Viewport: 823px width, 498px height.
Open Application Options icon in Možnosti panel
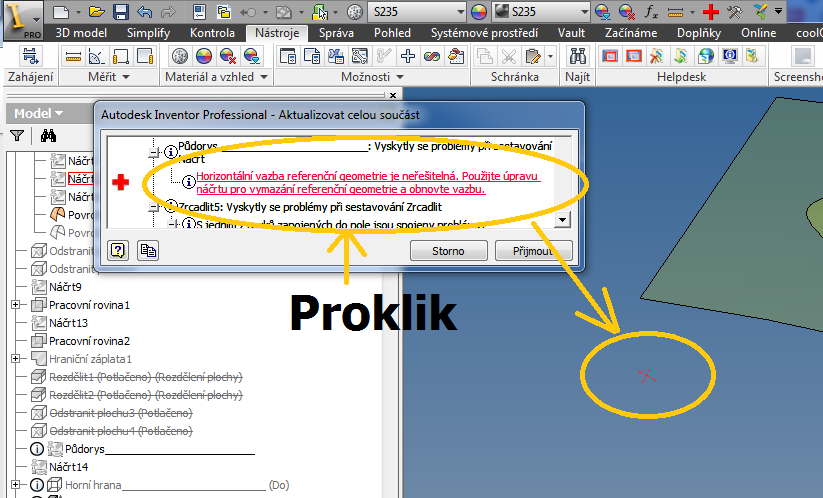(288, 56)
